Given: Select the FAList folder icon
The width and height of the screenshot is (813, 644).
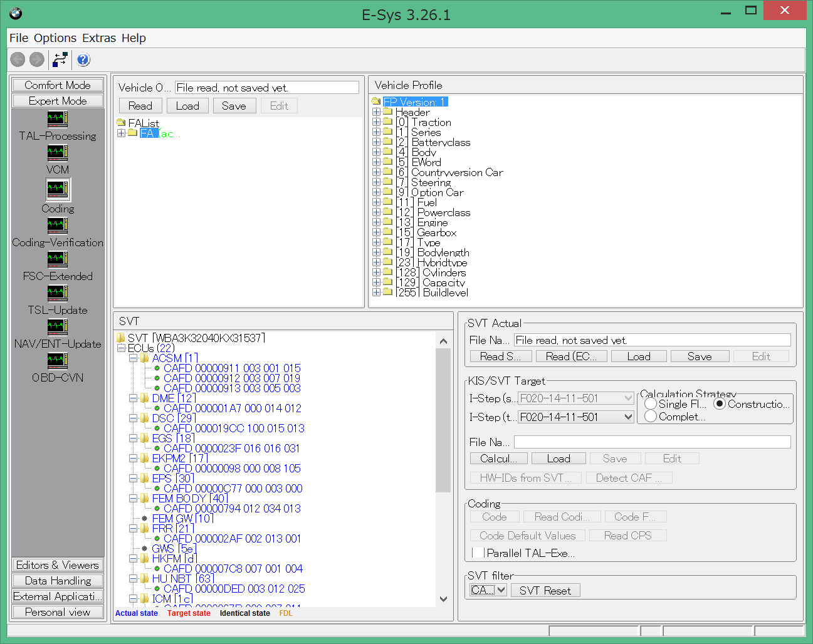Looking at the screenshot, I should 122,123.
